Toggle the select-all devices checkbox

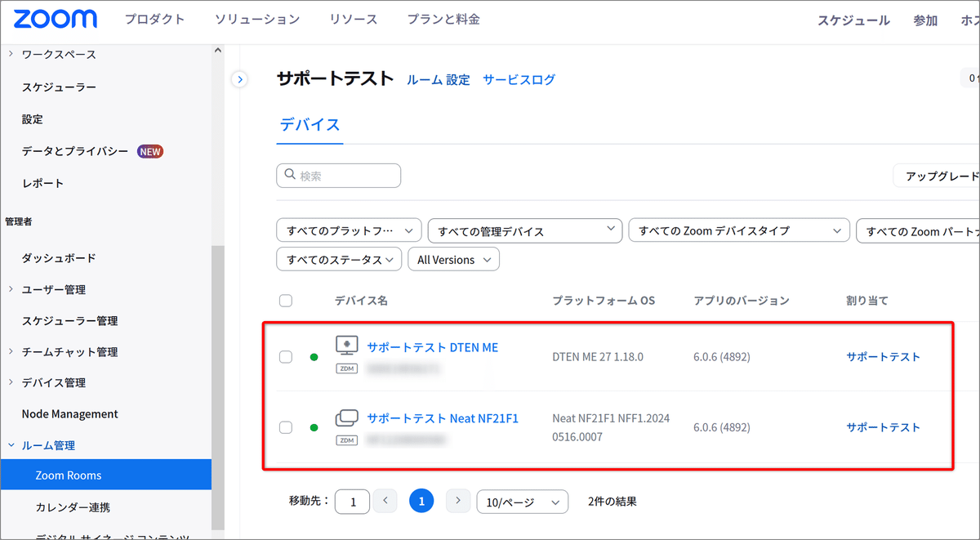pos(286,301)
